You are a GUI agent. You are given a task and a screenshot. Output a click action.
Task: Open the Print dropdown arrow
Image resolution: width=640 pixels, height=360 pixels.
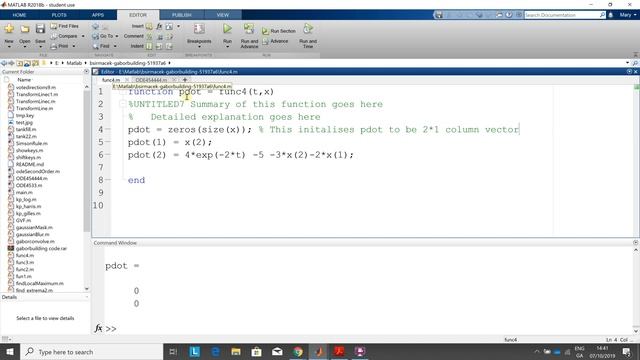click(x=74, y=46)
